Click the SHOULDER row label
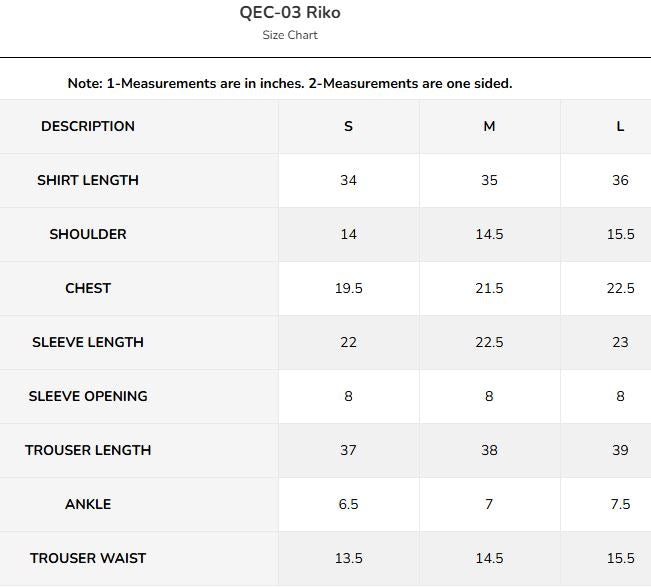Screen dimensions: 651x587 tap(88, 234)
